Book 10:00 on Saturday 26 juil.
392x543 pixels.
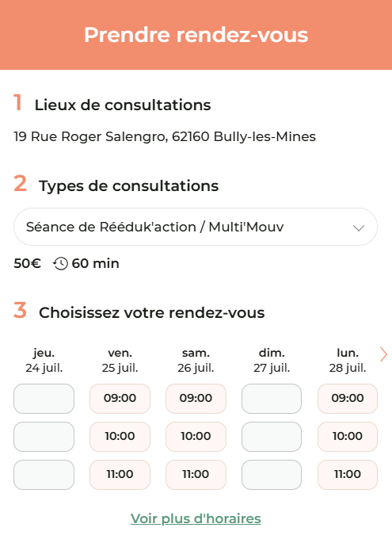point(196,436)
